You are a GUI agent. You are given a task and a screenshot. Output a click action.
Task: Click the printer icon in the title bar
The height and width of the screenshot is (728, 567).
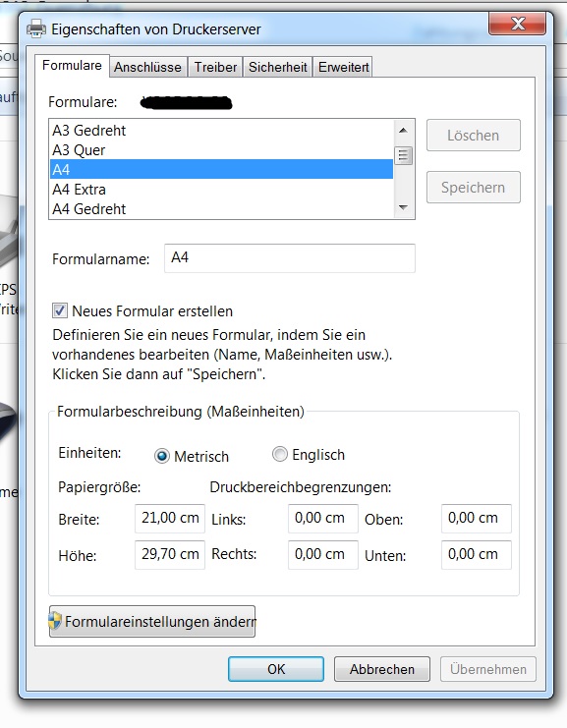click(x=36, y=28)
